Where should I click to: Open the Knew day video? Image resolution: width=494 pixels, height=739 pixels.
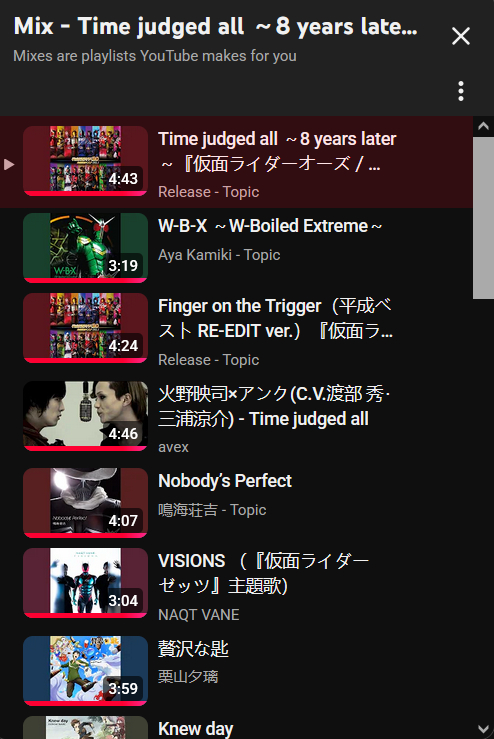pos(195,729)
